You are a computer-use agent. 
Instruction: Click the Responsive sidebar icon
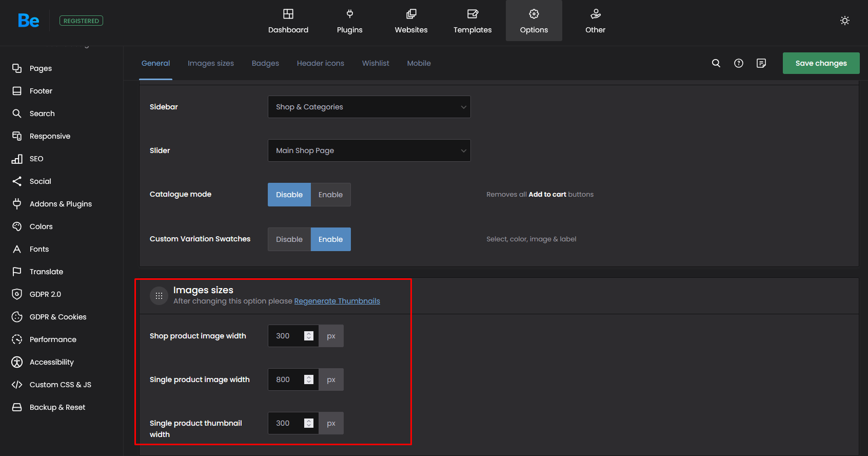17,136
